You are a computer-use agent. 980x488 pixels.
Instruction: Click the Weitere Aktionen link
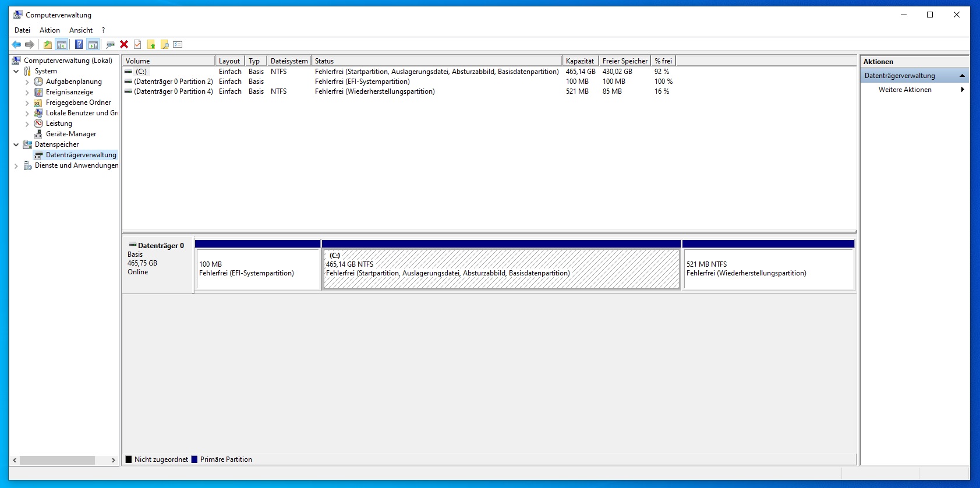(x=905, y=90)
